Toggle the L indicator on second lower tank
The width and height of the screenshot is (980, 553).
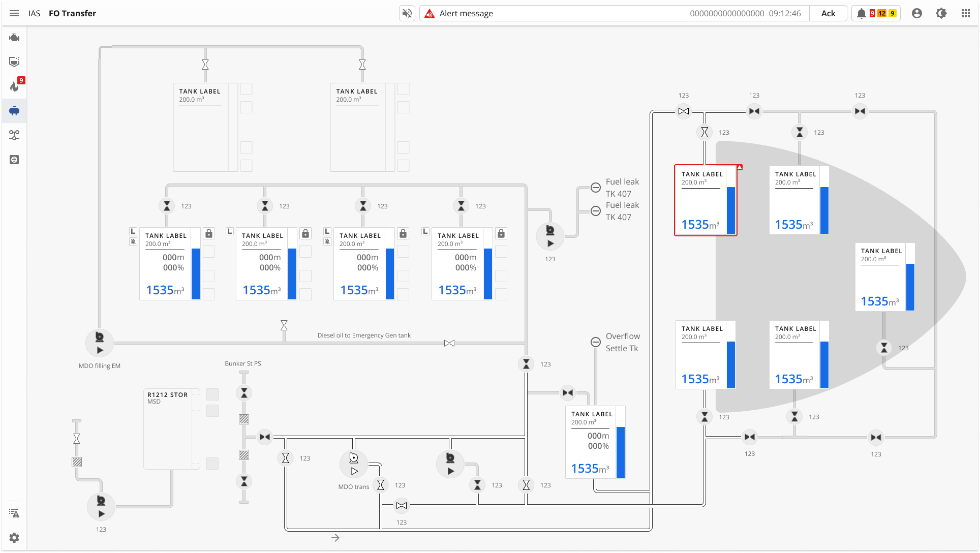pos(230,231)
